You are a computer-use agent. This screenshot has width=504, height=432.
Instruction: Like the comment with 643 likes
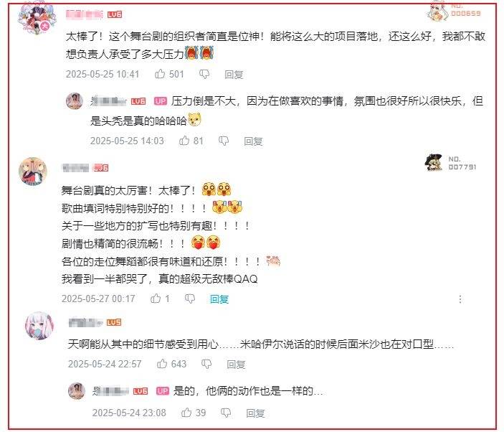pyautogui.click(x=162, y=364)
